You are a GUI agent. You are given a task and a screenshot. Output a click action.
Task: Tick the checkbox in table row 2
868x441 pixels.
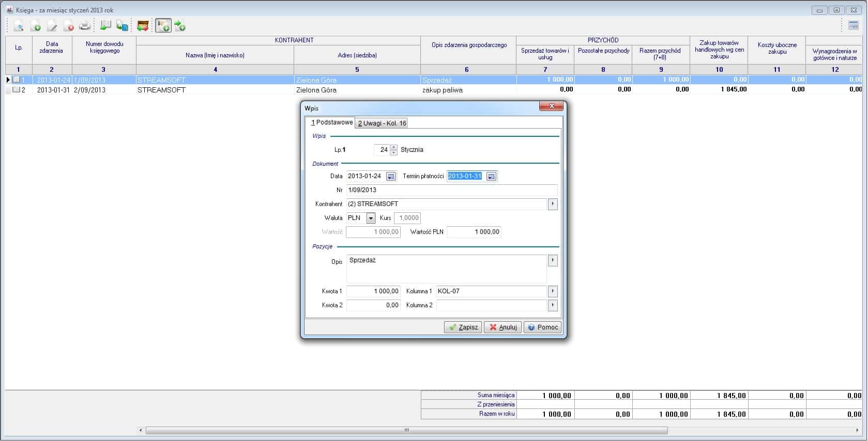tap(16, 89)
